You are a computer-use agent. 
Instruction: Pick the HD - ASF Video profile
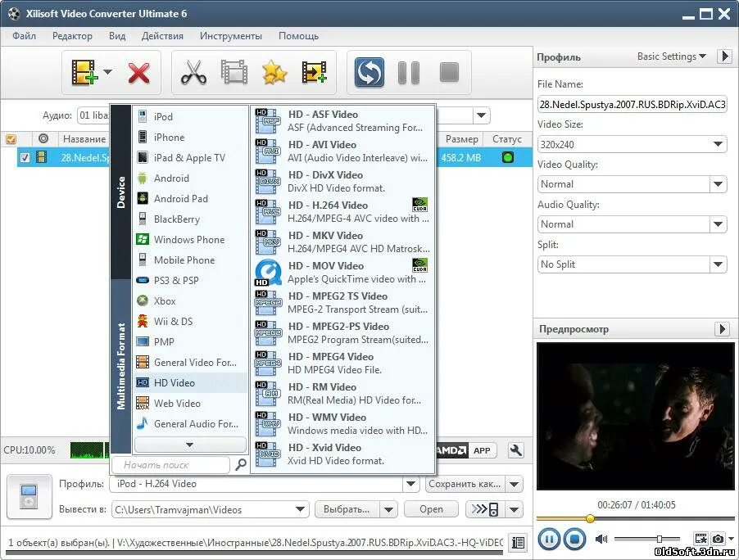tap(342, 120)
